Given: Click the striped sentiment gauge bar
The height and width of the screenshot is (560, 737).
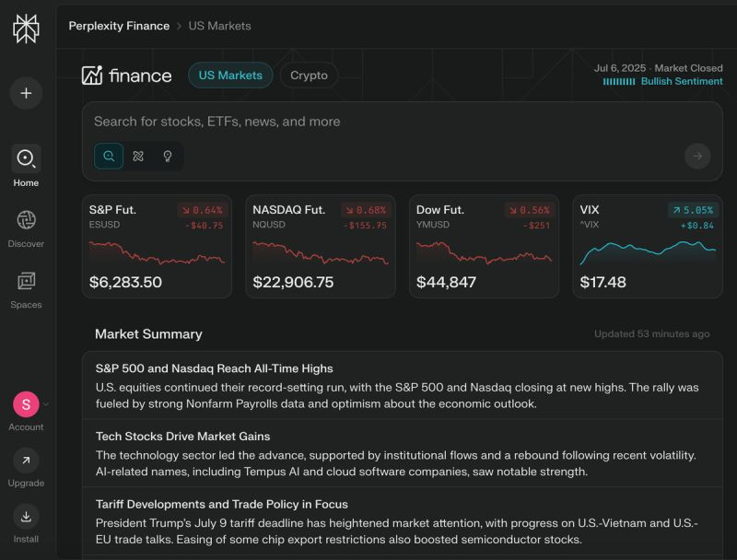Looking at the screenshot, I should point(619,82).
